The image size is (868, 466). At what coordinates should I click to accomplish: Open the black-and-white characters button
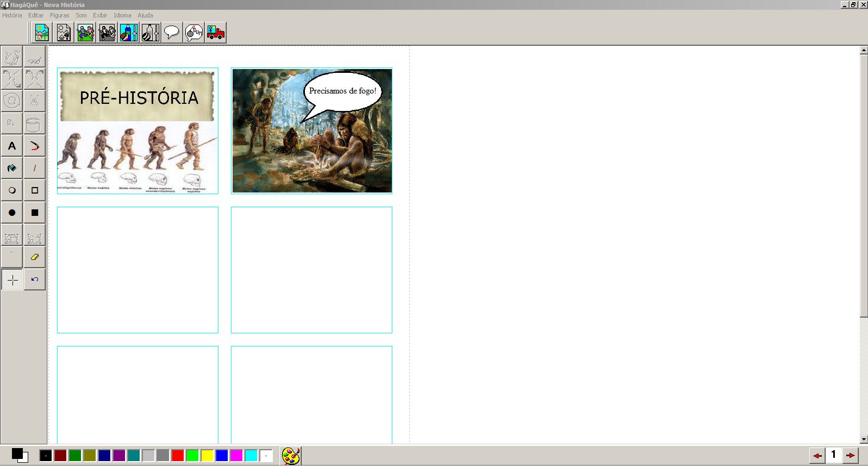(107, 33)
